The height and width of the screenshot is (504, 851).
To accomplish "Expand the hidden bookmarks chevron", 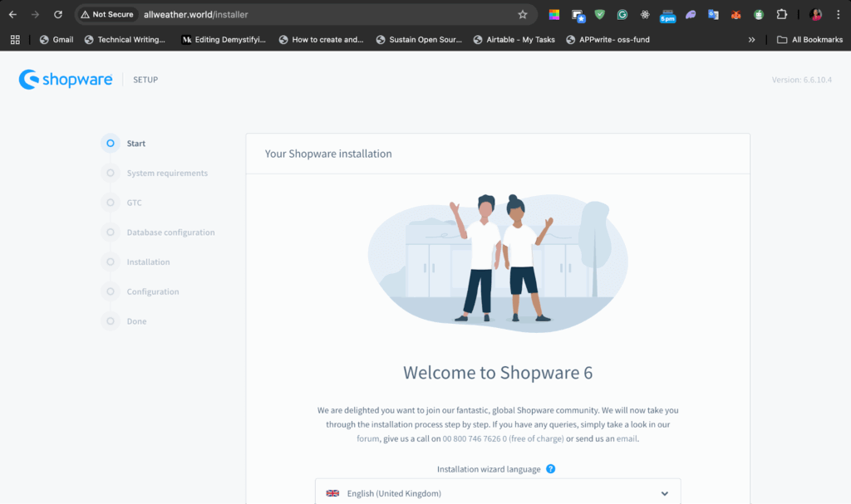I will click(751, 40).
